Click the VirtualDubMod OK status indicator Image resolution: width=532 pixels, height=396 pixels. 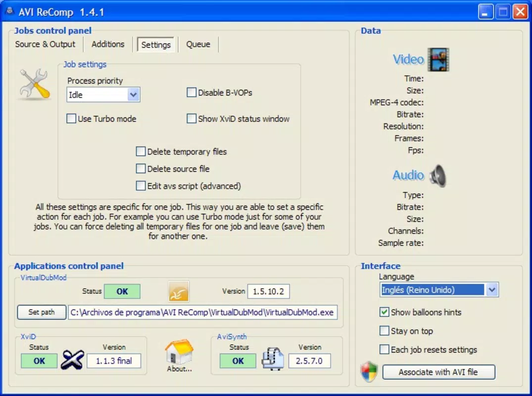pyautogui.click(x=122, y=291)
